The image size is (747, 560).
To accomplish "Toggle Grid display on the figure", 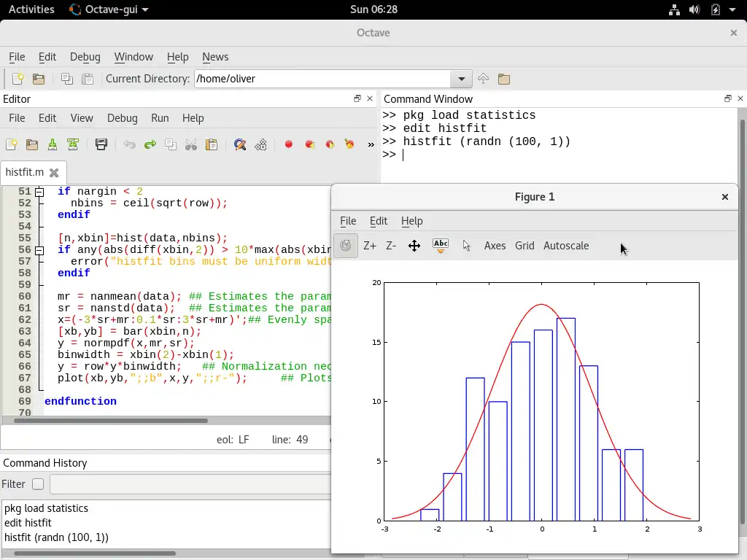I will pos(524,246).
